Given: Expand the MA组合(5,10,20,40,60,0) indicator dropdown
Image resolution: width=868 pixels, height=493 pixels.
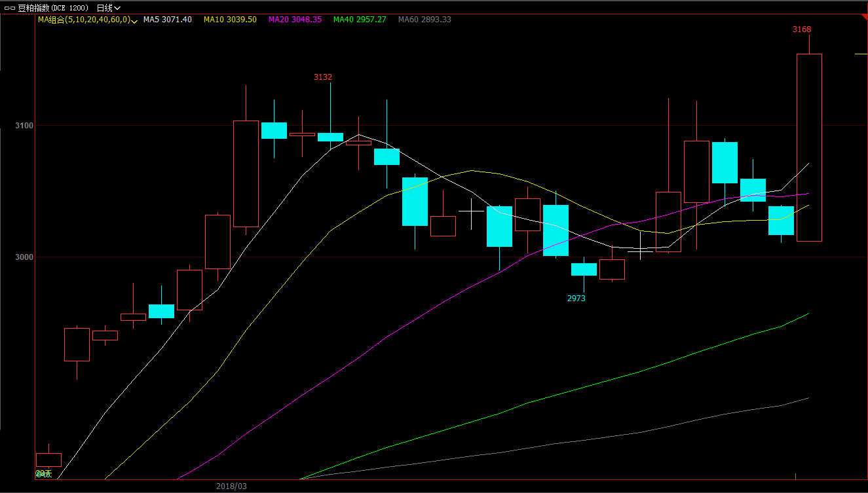Looking at the screenshot, I should click(x=86, y=20).
